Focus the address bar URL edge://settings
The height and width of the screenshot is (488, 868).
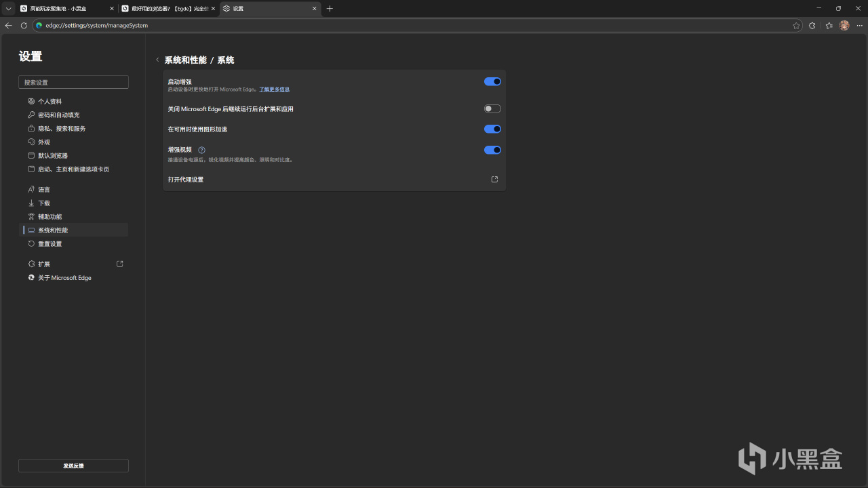96,26
